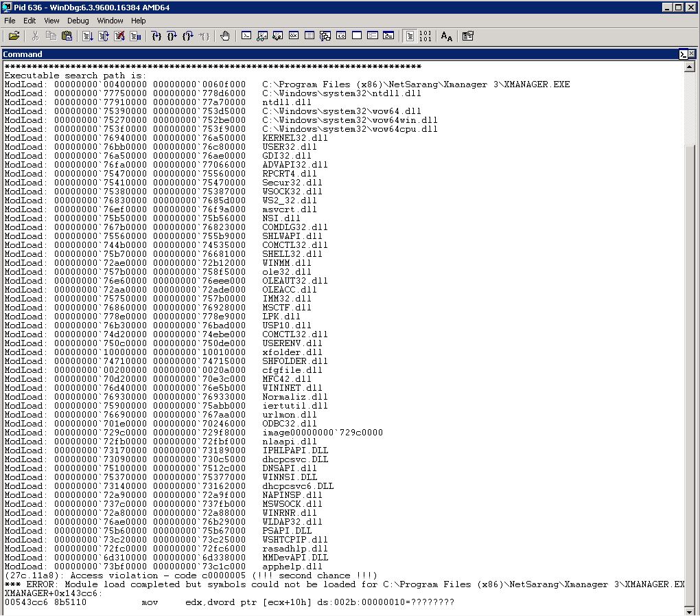Step out of the current function
Image resolution: width=700 pixels, height=616 pixels.
click(189, 36)
